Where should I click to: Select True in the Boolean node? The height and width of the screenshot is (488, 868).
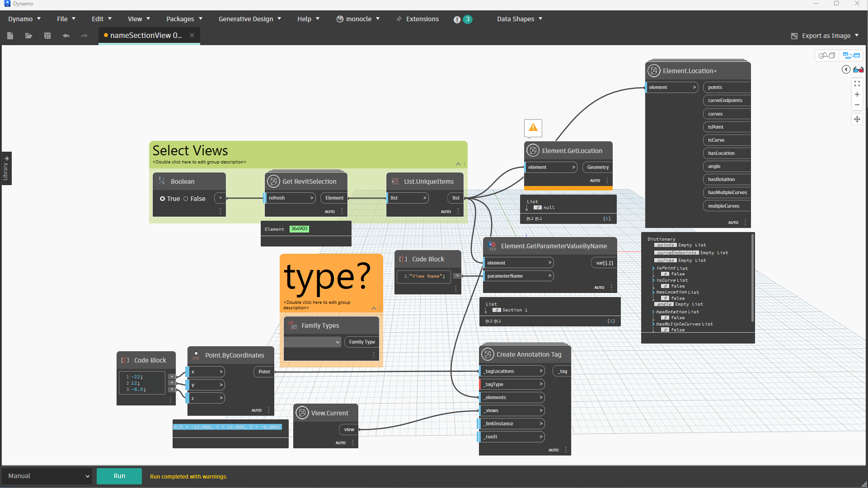[x=163, y=199]
